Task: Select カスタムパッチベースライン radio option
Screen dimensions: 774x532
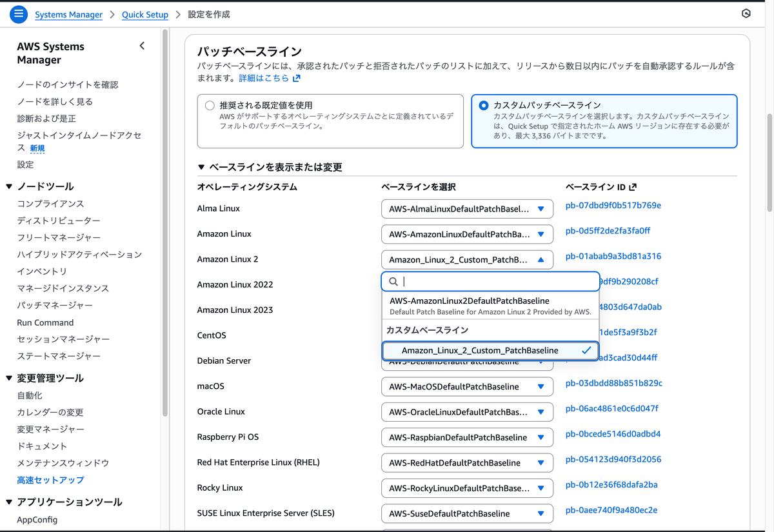Action: point(483,105)
